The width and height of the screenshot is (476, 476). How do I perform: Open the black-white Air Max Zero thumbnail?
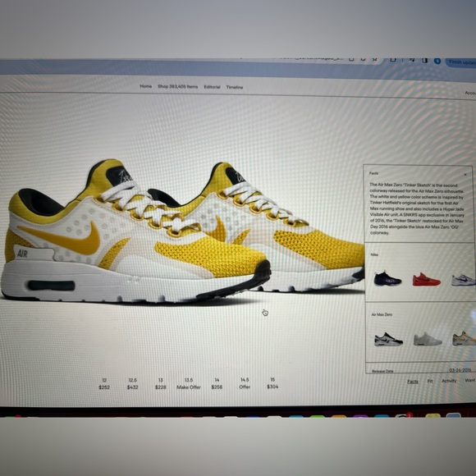[x=388, y=339]
